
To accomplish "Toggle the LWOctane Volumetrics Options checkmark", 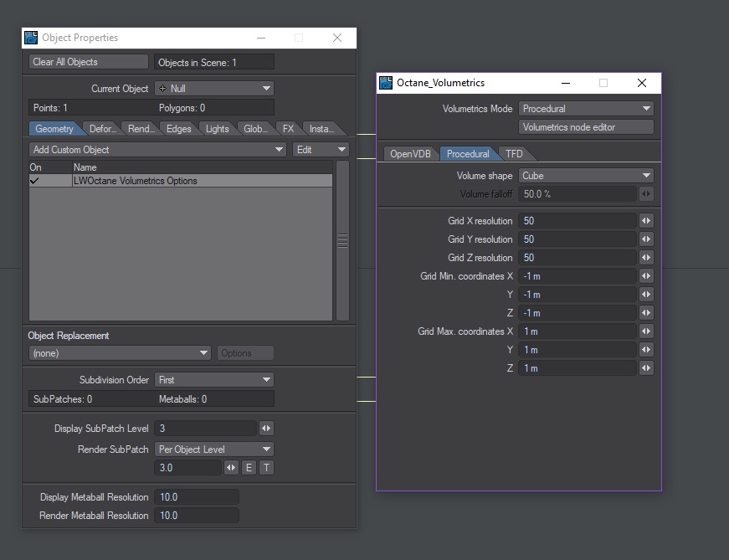I will pyautogui.click(x=34, y=181).
